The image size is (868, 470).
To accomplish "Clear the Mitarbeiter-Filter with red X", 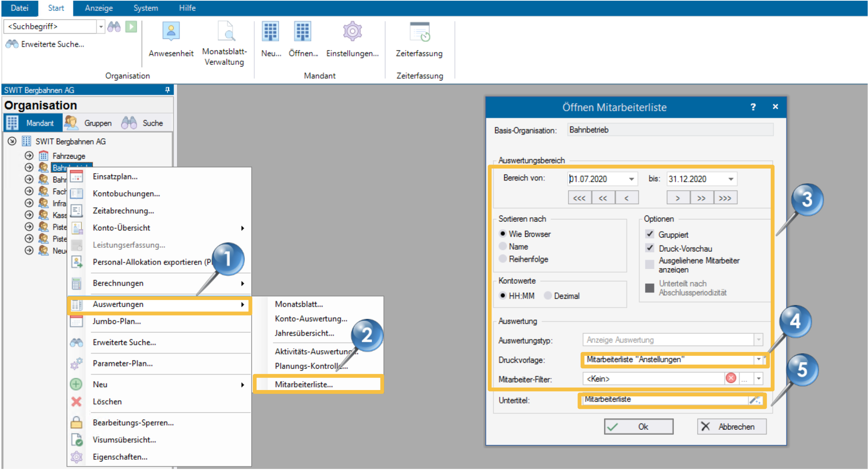I will [731, 378].
